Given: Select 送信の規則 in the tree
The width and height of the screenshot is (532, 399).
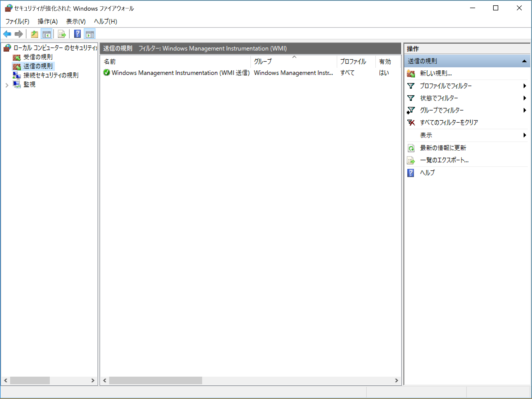Looking at the screenshot, I should [x=38, y=66].
